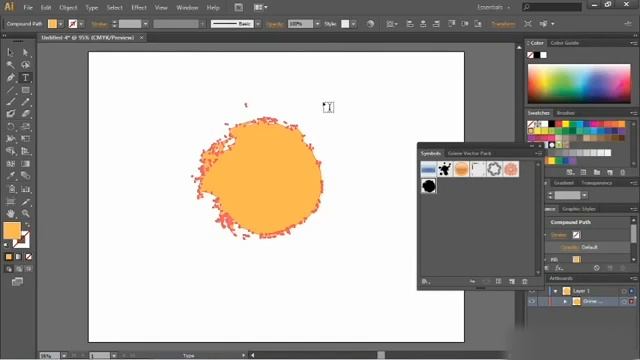Select the Lasso tool
This screenshot has width=640, height=360.
[25, 65]
